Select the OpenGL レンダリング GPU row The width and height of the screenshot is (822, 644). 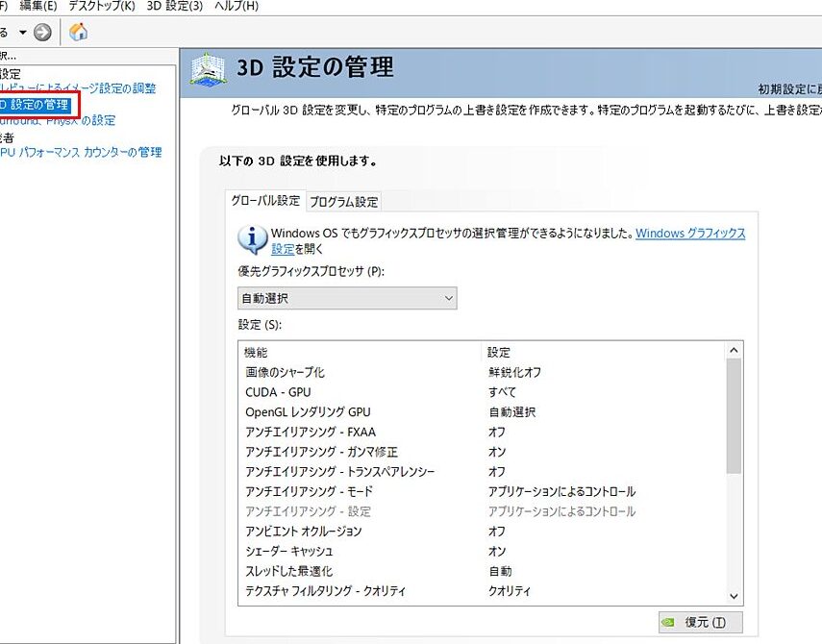point(483,412)
